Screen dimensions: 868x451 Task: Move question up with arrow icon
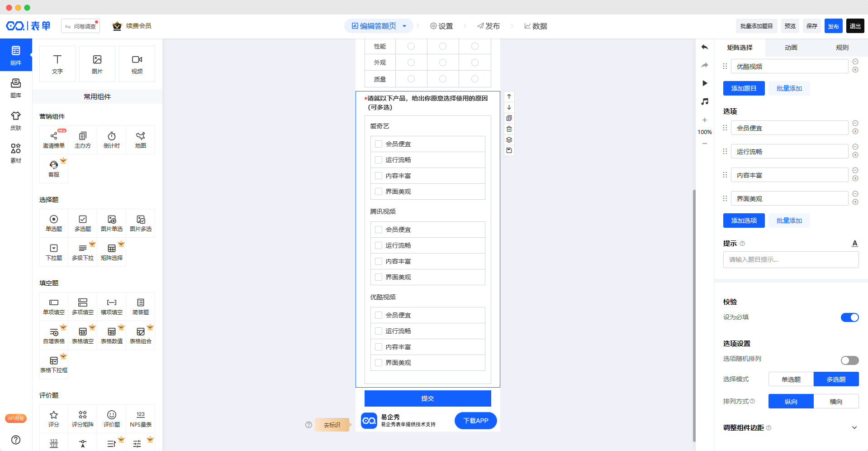click(509, 96)
